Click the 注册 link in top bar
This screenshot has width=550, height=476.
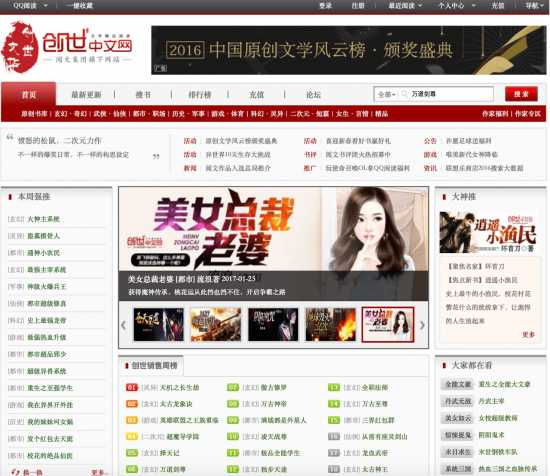point(358,6)
